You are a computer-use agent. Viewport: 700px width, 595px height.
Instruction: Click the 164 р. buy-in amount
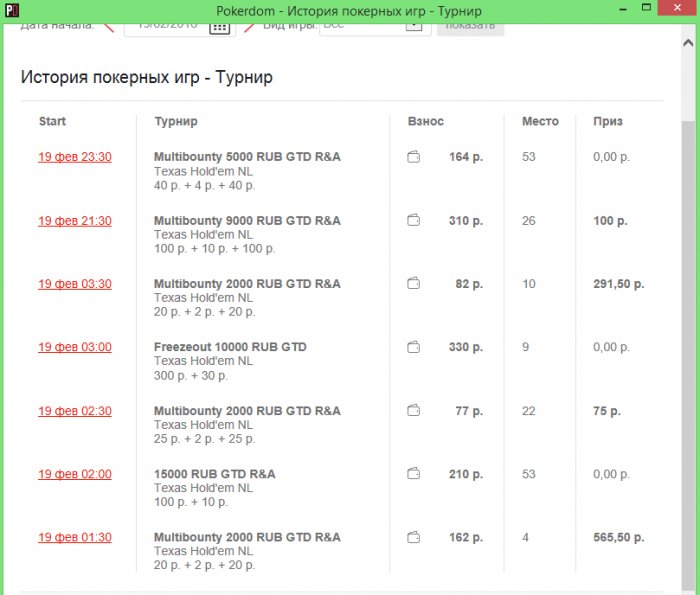click(466, 157)
